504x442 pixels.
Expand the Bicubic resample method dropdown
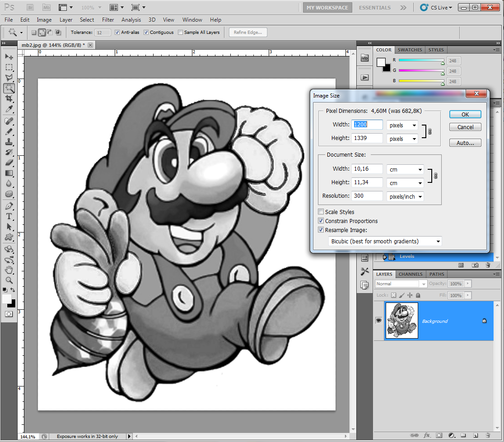pyautogui.click(x=385, y=242)
